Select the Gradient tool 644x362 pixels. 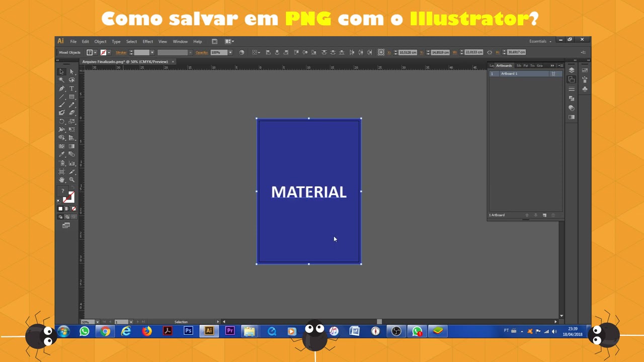point(71,146)
